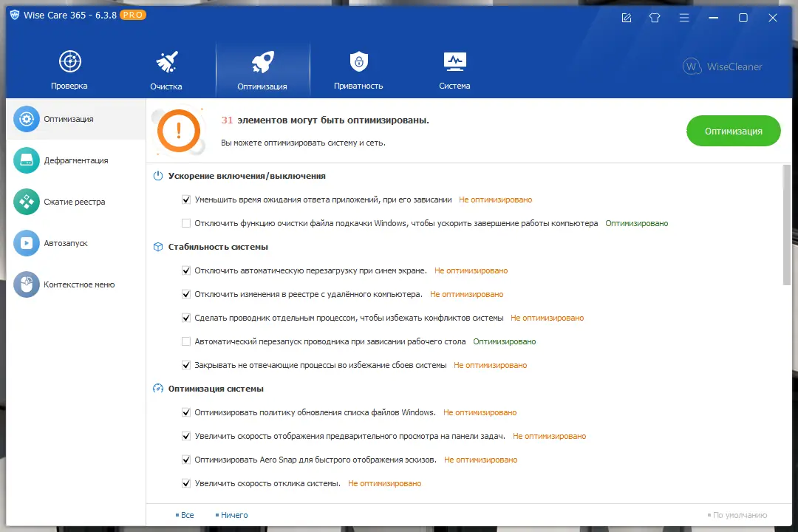Select the Очистка cleaning tool
The image size is (798, 532).
pos(166,68)
